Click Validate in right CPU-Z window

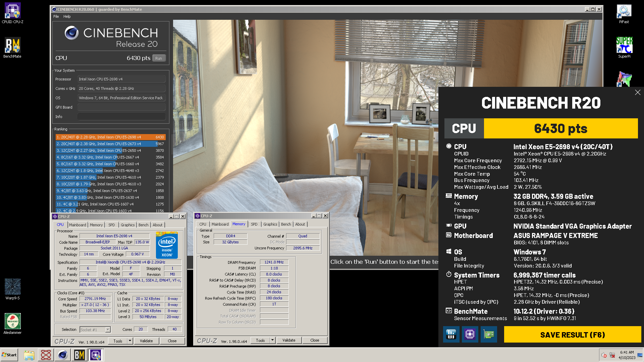(289, 340)
